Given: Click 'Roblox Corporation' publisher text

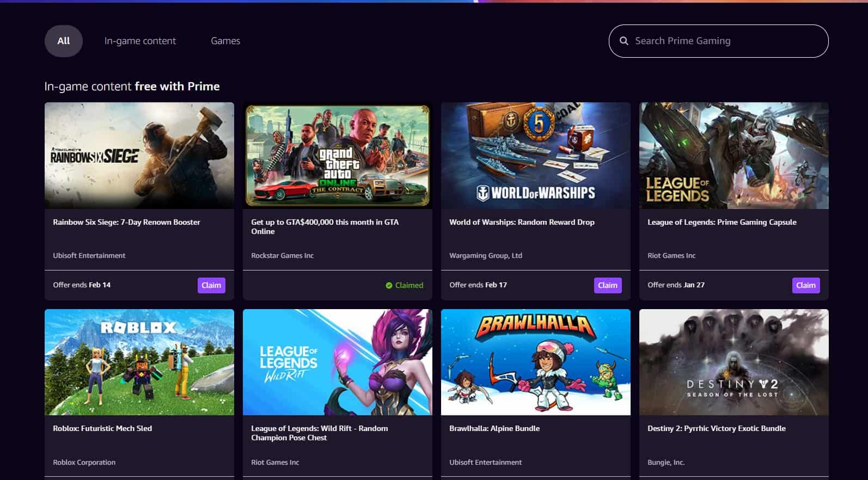Looking at the screenshot, I should pyautogui.click(x=84, y=462).
